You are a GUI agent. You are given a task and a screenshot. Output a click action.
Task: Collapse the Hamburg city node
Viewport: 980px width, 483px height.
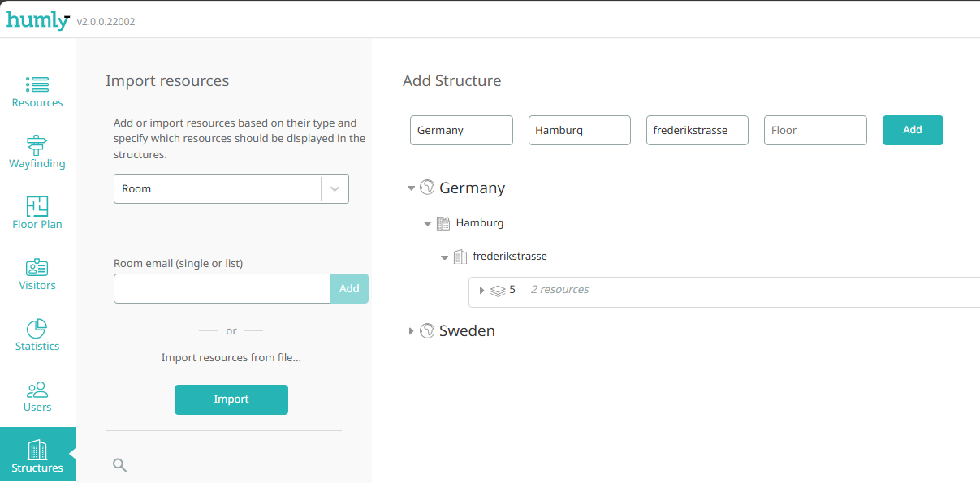(x=428, y=223)
